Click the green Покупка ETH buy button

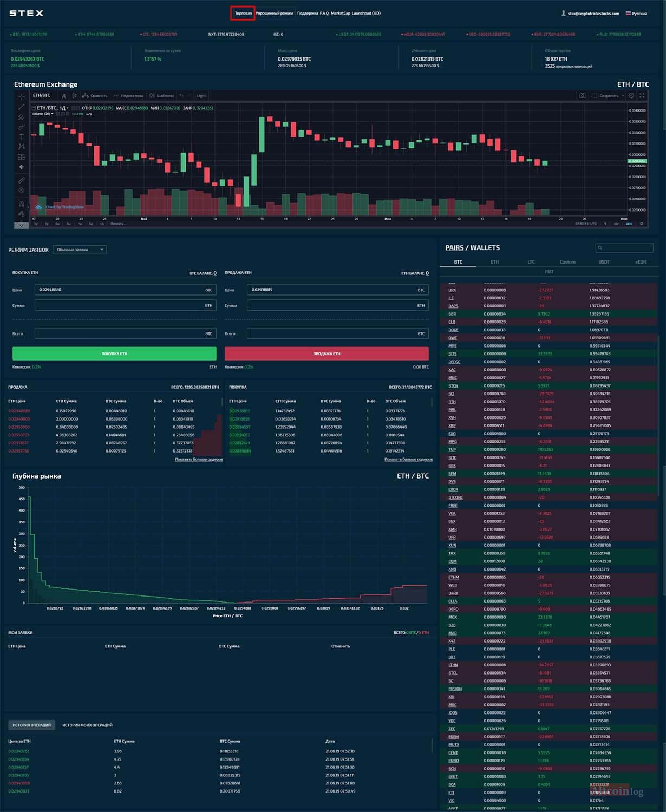point(114,353)
